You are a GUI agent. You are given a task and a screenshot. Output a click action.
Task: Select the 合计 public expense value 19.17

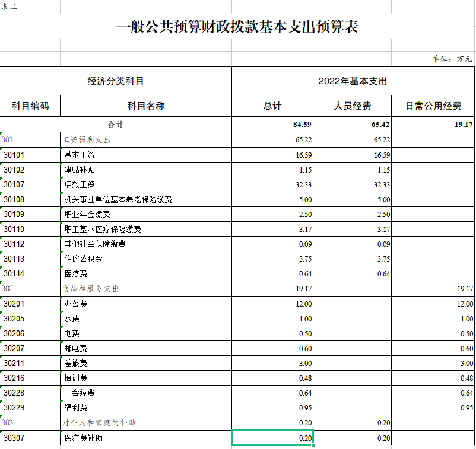point(433,125)
